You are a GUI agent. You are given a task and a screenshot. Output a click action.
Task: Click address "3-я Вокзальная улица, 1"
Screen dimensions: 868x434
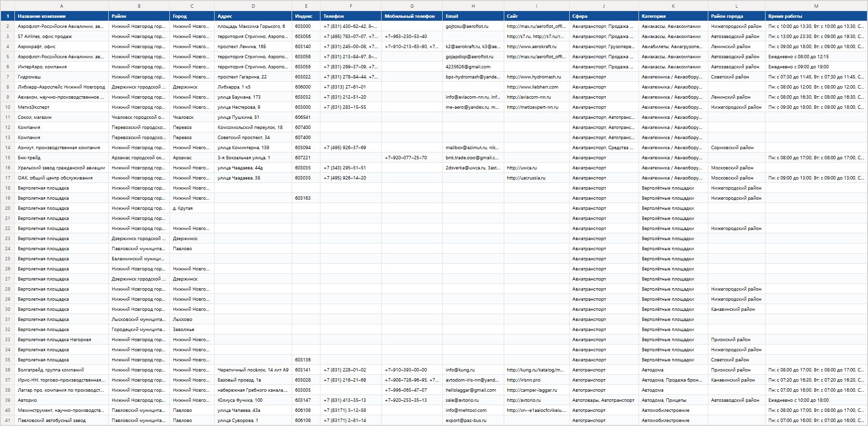(253, 158)
